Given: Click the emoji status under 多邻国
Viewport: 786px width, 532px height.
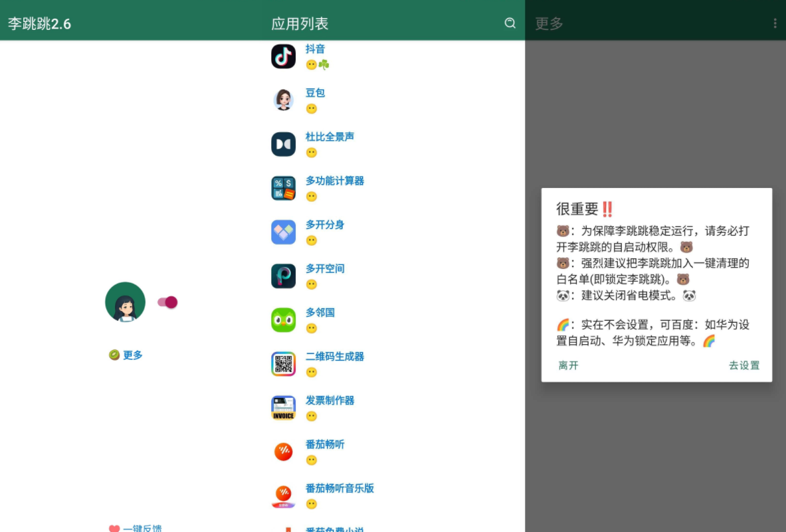Looking at the screenshot, I should (x=312, y=329).
